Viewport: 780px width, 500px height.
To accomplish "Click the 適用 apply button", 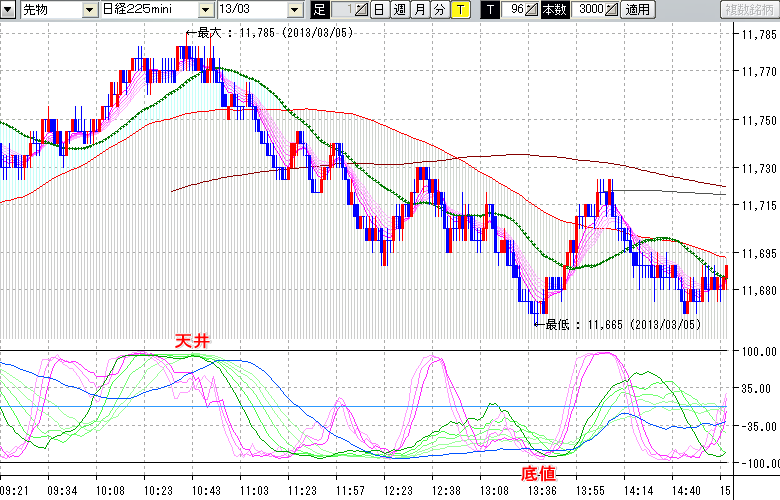I will point(637,10).
